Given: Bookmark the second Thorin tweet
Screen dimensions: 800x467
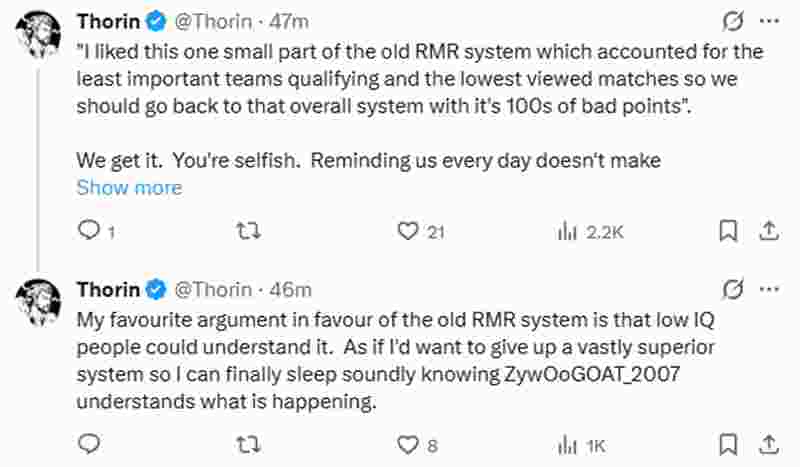Looking at the screenshot, I should (730, 443).
